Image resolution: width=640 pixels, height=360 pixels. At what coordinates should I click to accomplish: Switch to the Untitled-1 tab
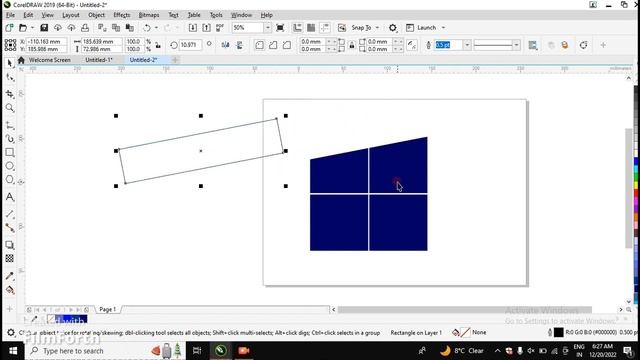coord(98,60)
